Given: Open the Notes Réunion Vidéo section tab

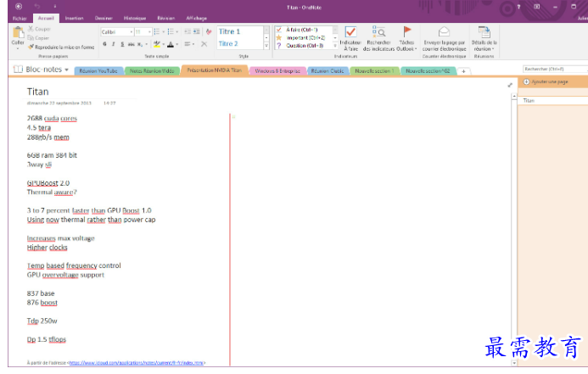Looking at the screenshot, I should click(152, 71).
